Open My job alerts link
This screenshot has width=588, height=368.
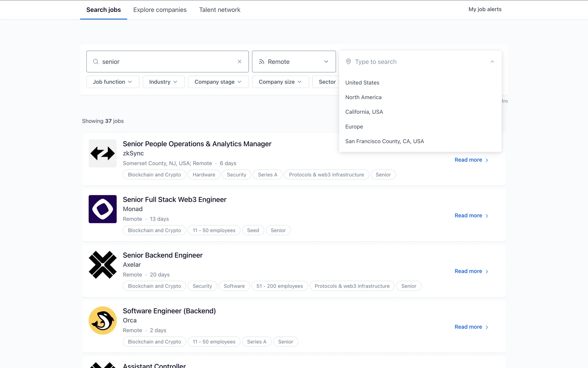pyautogui.click(x=485, y=9)
